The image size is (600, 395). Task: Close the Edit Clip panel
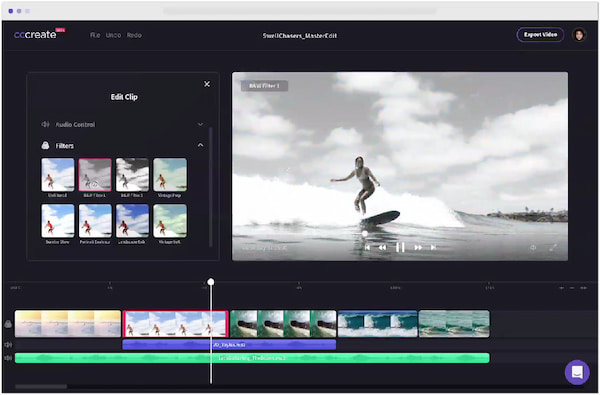tap(207, 84)
